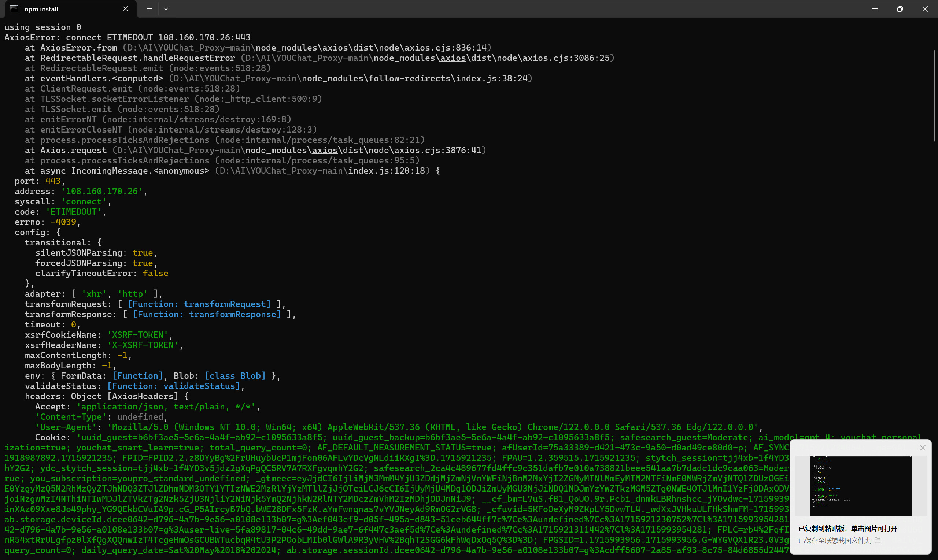Restore down the terminal window
The image size is (938, 560).
point(900,9)
